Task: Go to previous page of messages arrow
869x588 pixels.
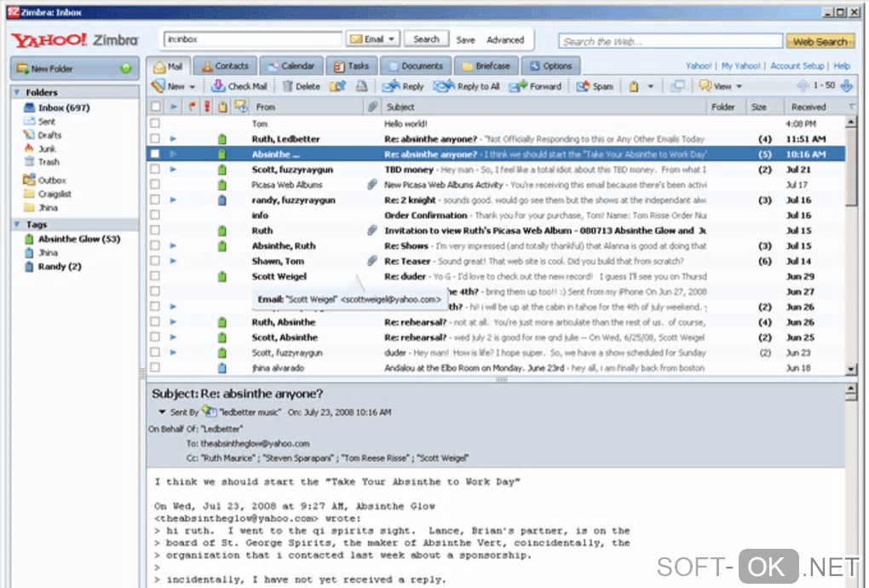Action: tap(803, 85)
